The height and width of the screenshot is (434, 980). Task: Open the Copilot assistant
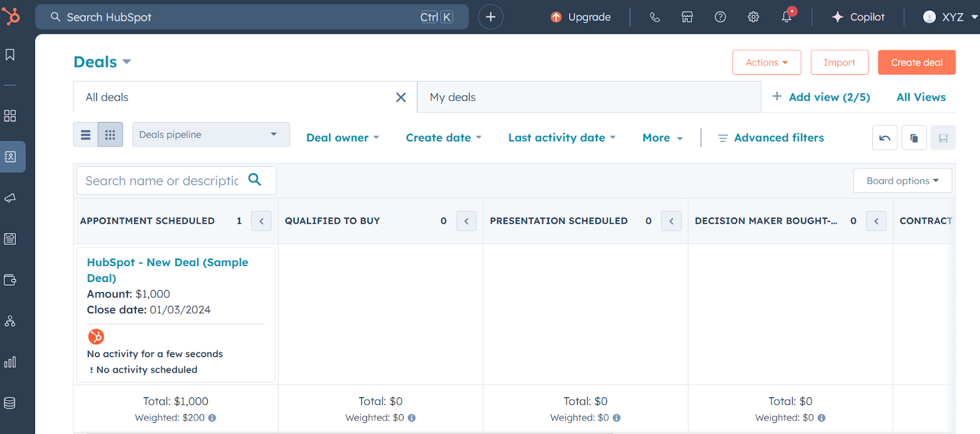coord(858,17)
